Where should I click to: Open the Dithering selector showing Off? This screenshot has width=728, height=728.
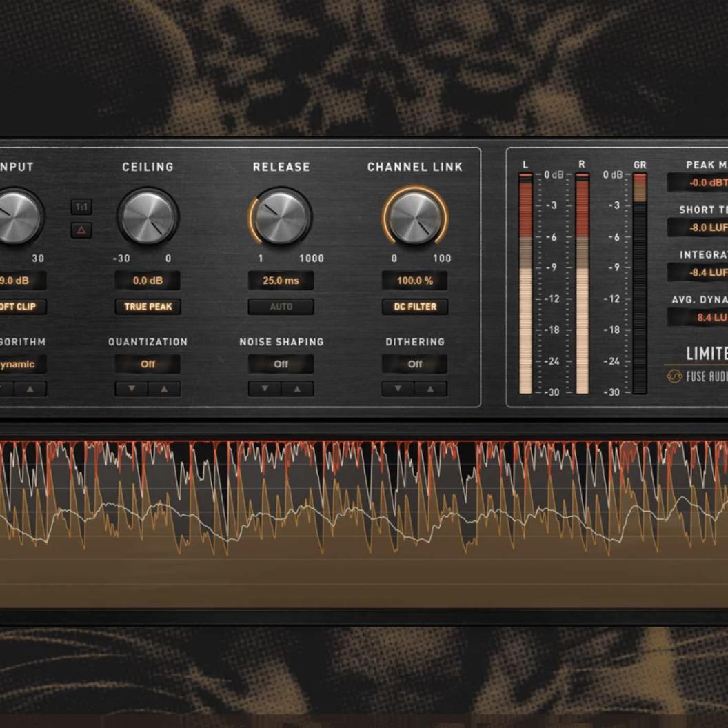click(414, 364)
